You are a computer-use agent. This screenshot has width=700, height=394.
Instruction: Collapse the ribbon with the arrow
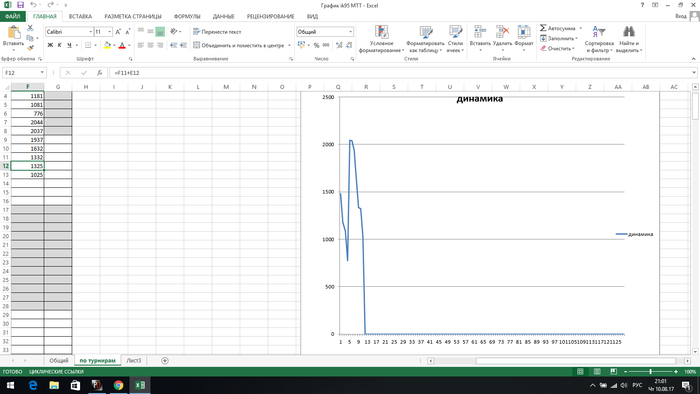pos(693,58)
